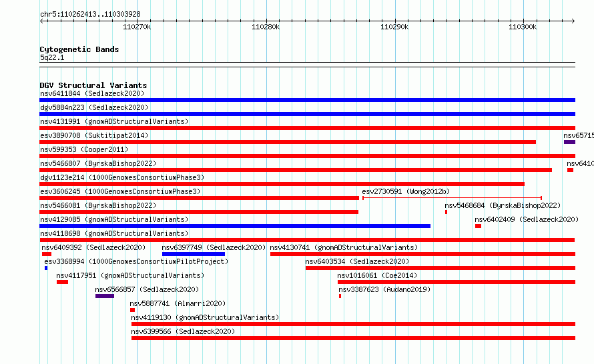Image resolution: width=594 pixels, height=364 pixels.
Task: Select the nsv4118698 gnomADStructuralVariants label
Action: coord(114,233)
